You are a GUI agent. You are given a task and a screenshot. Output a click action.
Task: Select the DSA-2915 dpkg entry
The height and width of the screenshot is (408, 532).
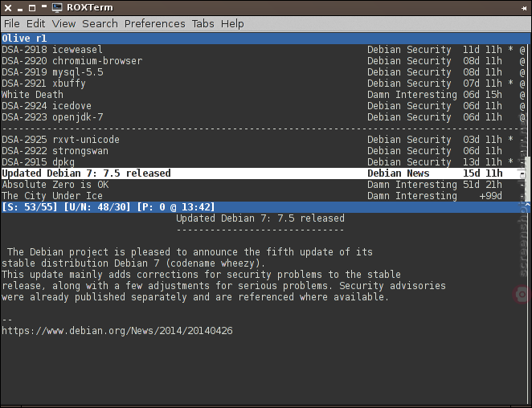264,161
